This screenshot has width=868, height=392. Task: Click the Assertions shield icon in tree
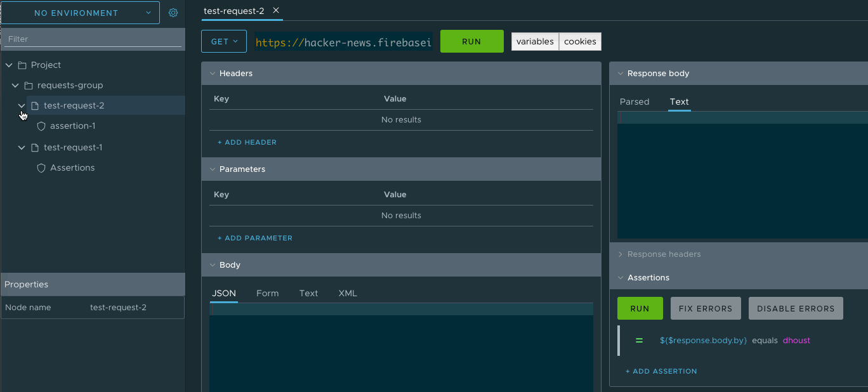(x=41, y=168)
